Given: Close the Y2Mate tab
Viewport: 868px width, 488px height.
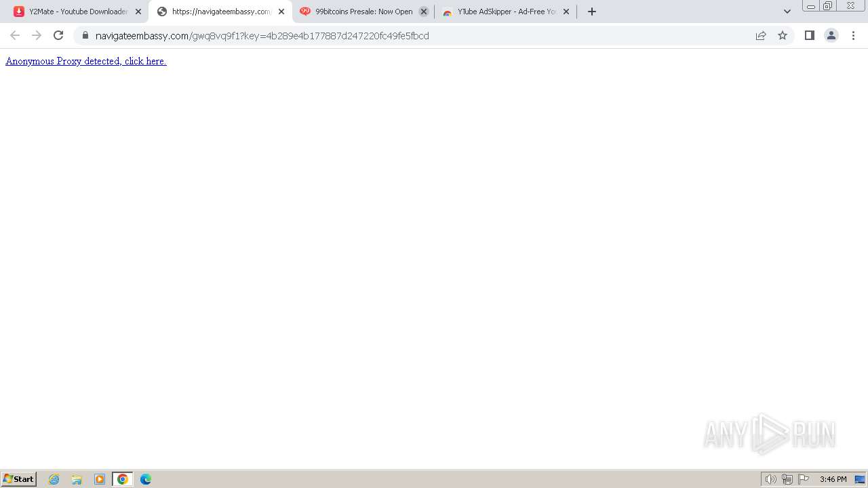Looking at the screenshot, I should [138, 12].
